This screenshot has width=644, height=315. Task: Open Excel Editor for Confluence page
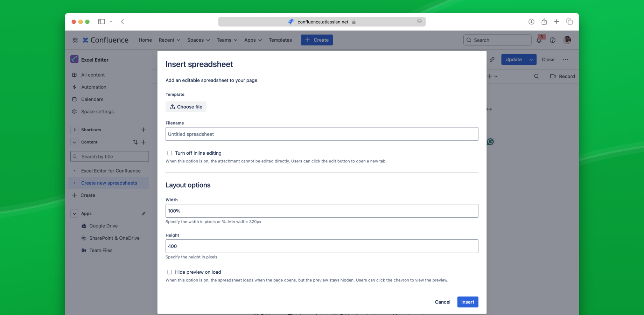pos(111,171)
